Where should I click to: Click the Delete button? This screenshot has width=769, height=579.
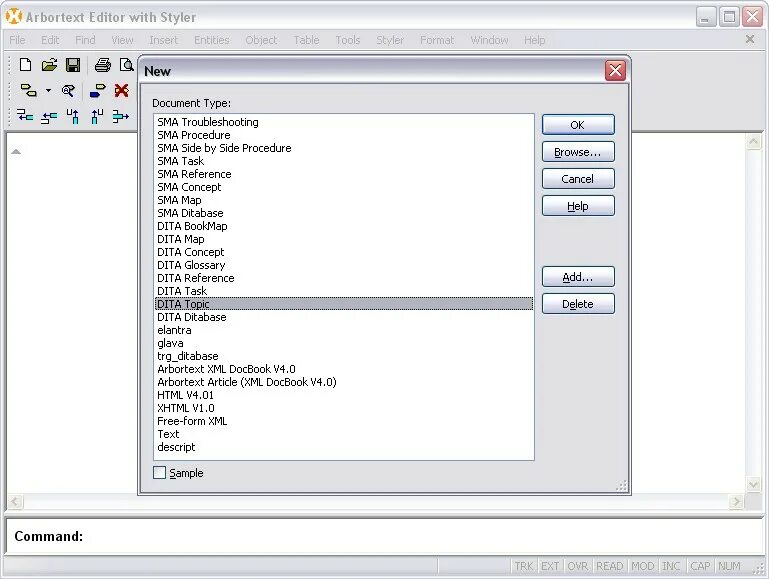(578, 303)
